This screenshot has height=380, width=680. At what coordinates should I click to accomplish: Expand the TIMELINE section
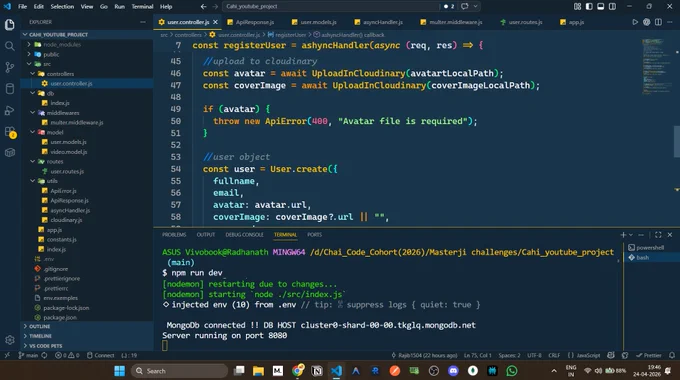(x=40, y=336)
